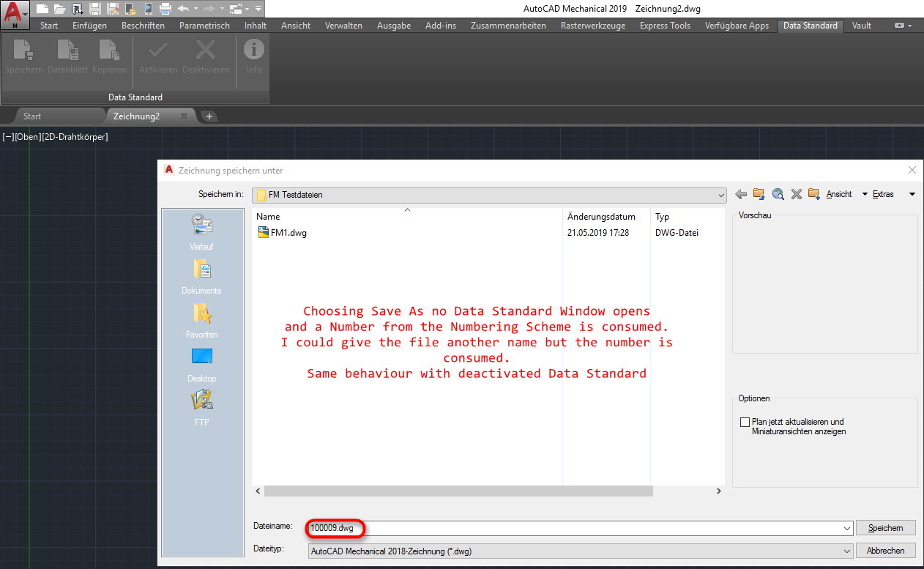Select the web search icon in the dialog toolbar
This screenshot has width=924, height=569.
tap(778, 194)
